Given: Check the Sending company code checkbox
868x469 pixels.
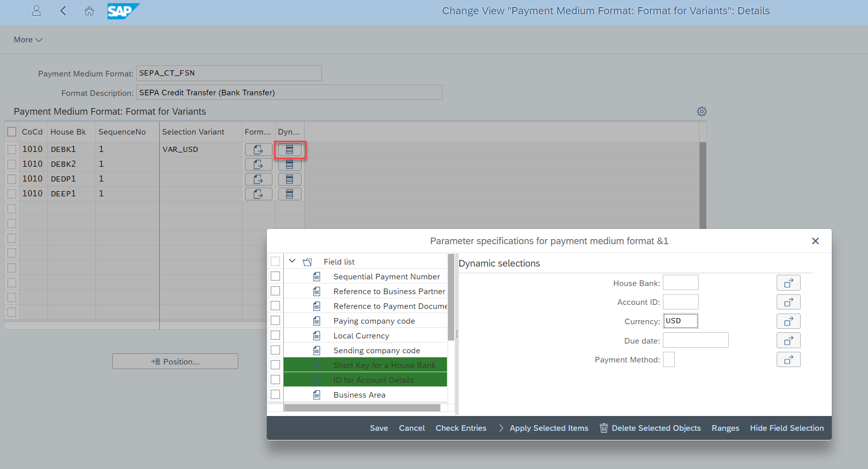Looking at the screenshot, I should (276, 350).
